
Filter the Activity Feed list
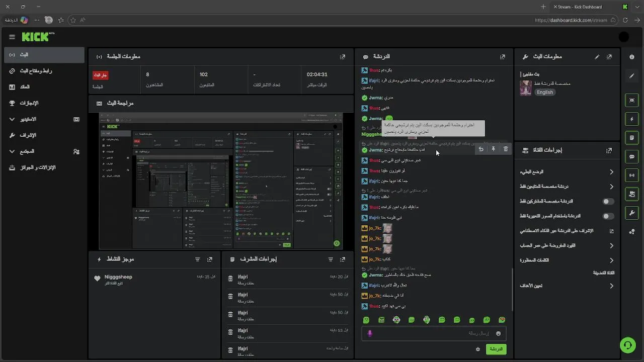[x=197, y=259]
